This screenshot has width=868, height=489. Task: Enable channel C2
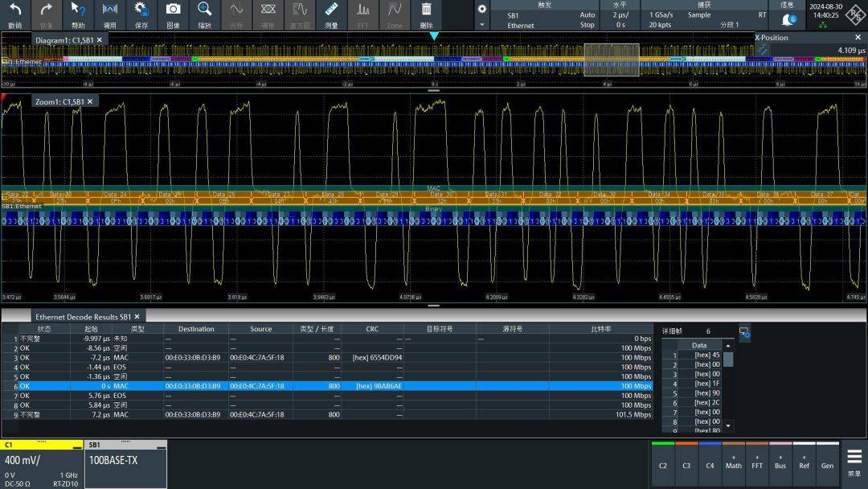(x=663, y=463)
